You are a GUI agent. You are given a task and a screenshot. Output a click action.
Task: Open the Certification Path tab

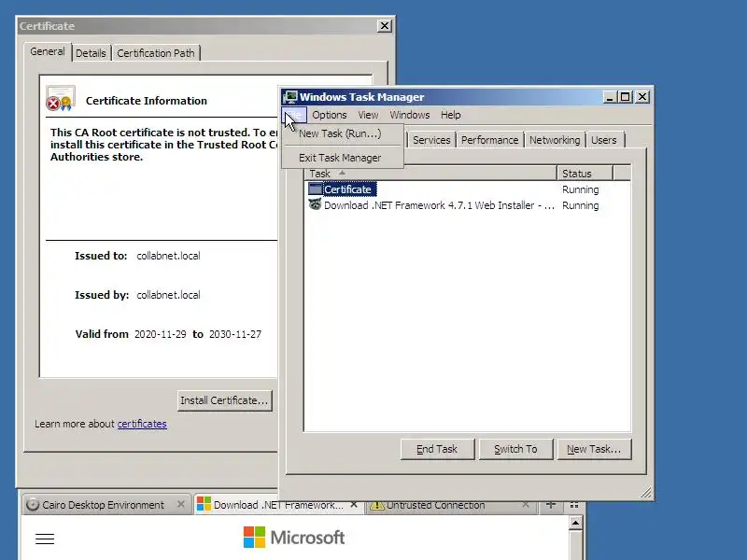coord(156,53)
